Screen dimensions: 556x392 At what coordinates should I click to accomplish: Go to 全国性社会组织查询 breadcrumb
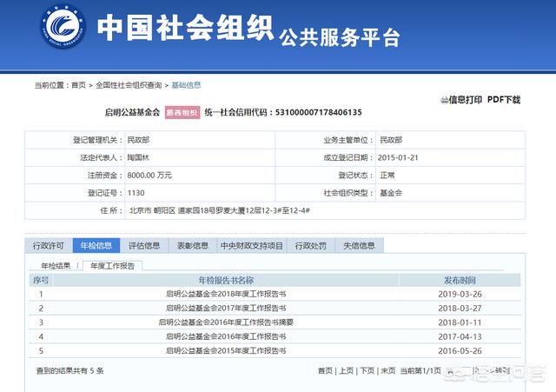(x=129, y=85)
